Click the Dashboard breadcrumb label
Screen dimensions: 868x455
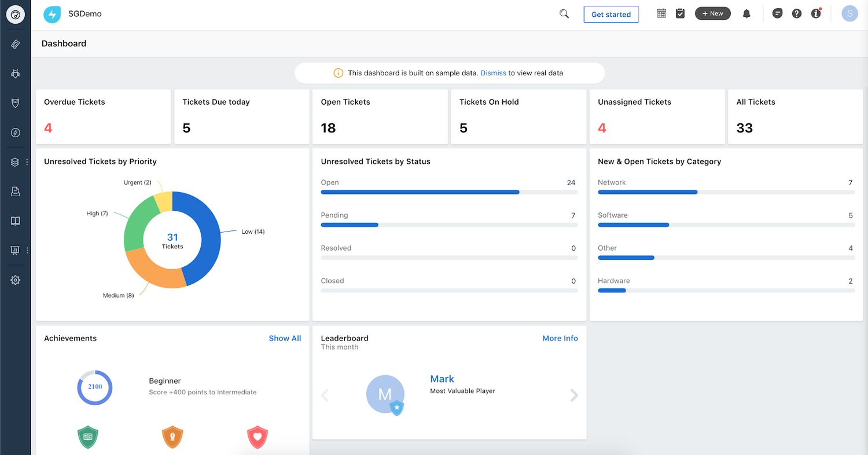pyautogui.click(x=64, y=43)
